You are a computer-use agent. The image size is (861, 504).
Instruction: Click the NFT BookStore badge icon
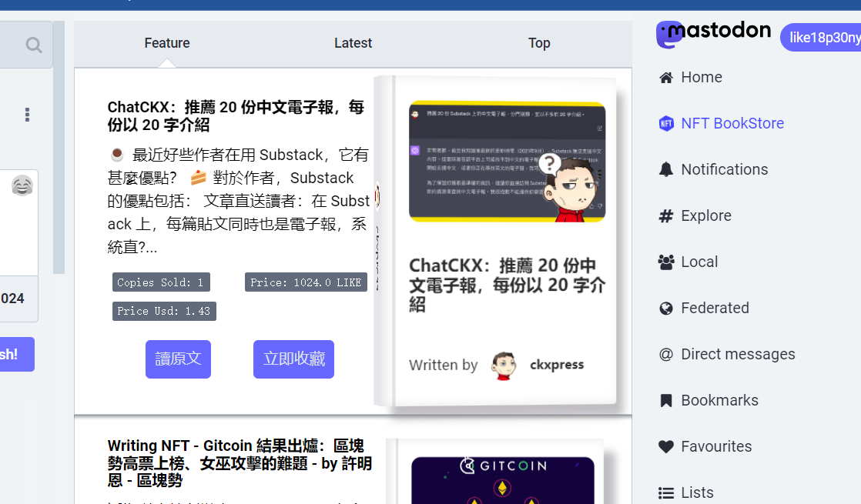tap(666, 123)
